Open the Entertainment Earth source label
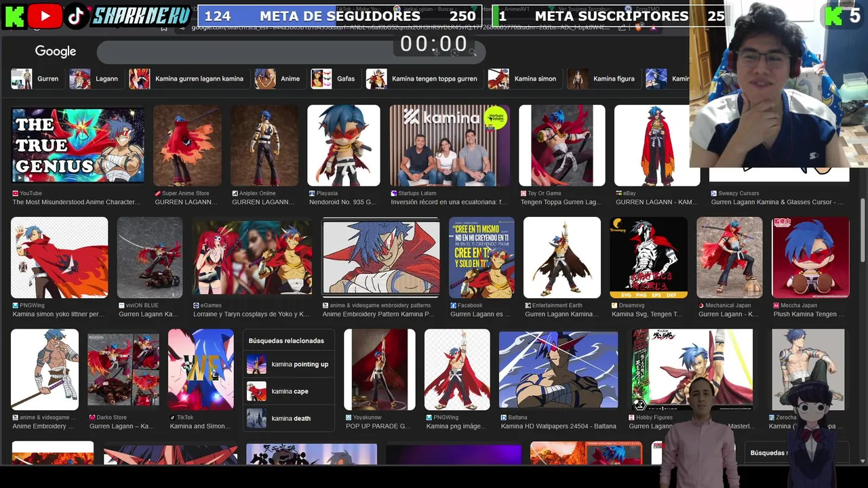Viewport: 868px width, 488px height. pyautogui.click(x=553, y=306)
